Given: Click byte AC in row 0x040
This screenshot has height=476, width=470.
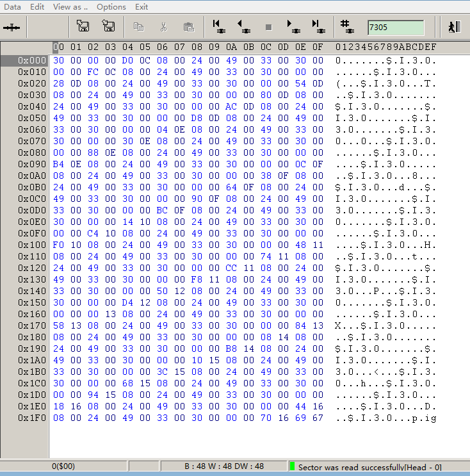Looking at the screenshot, I should [231, 106].
